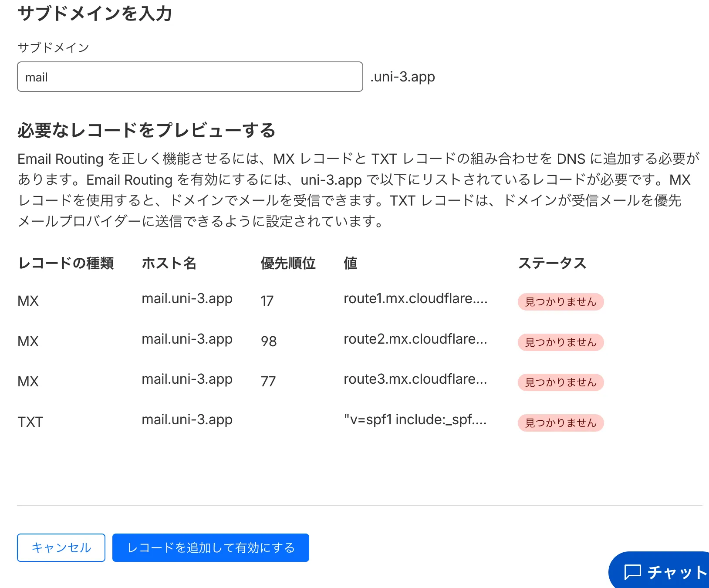Click mail.uni-3.app hostname in TXT row

click(x=187, y=420)
